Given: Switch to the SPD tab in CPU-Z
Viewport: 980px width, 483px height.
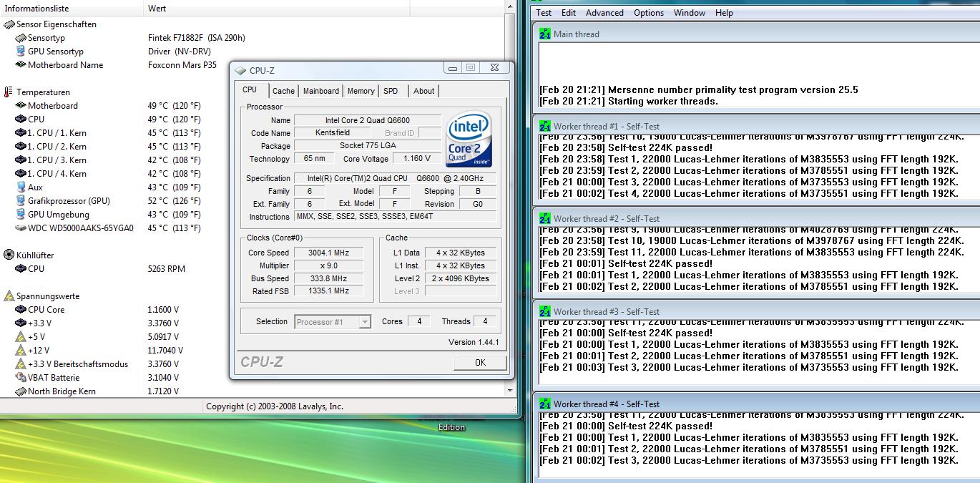Looking at the screenshot, I should [391, 91].
